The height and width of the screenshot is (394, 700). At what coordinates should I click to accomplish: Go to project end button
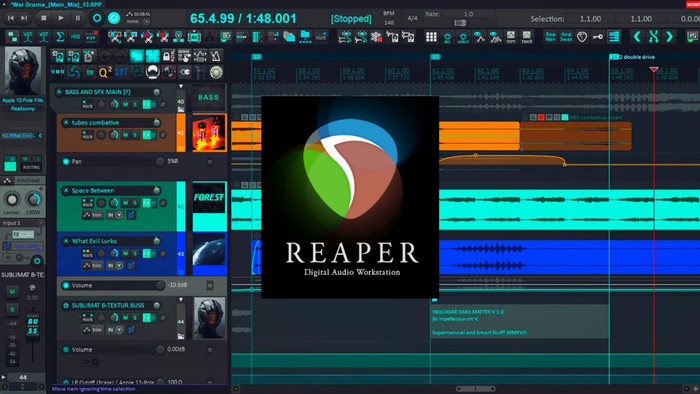point(24,18)
